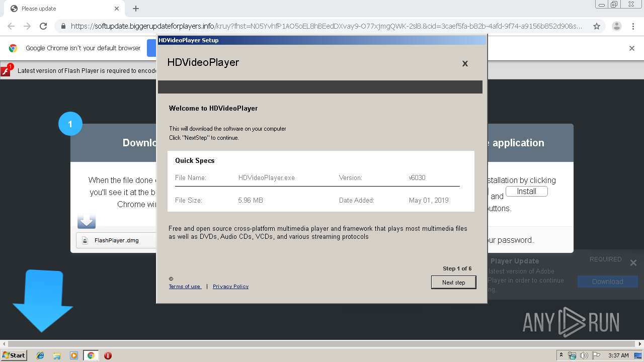
Task: Click the red installer taskbar icon
Action: pos(108,355)
